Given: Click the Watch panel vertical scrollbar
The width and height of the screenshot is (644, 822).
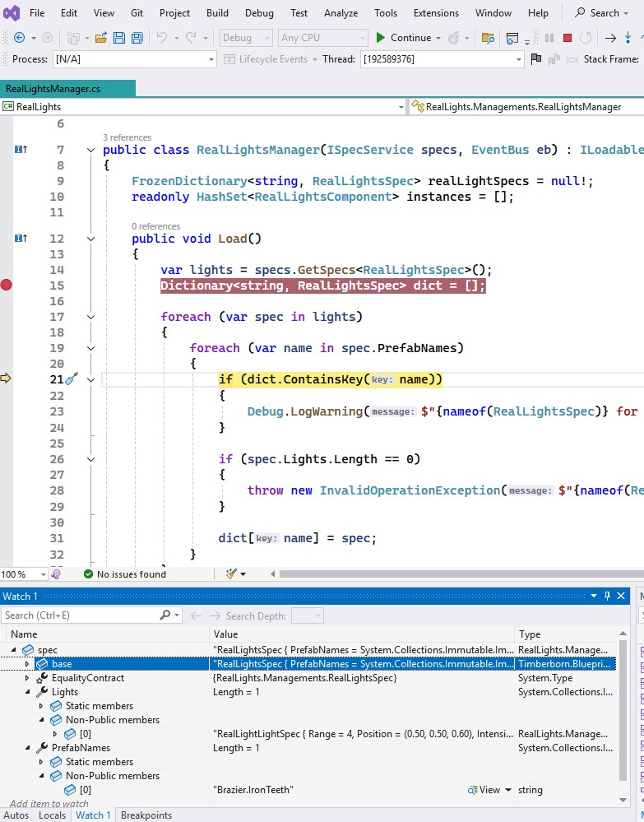Looking at the screenshot, I should click(623, 710).
